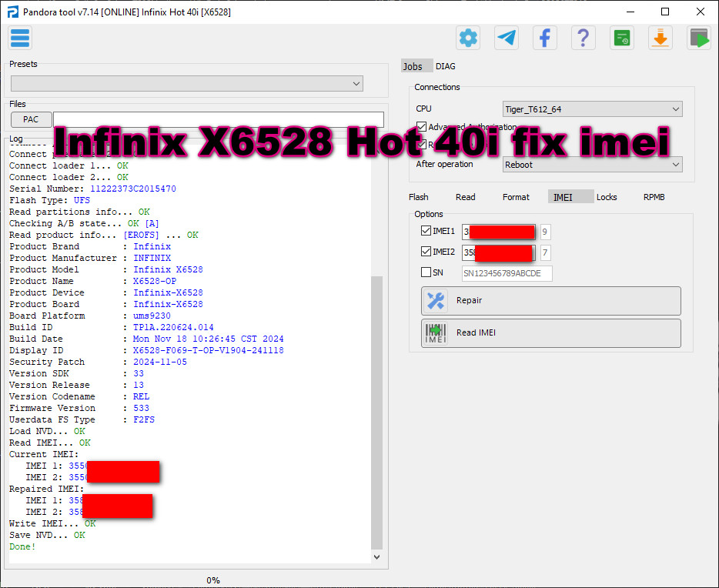Click Board Platform ums9230 value
This screenshot has width=719, height=588.
tap(152, 316)
